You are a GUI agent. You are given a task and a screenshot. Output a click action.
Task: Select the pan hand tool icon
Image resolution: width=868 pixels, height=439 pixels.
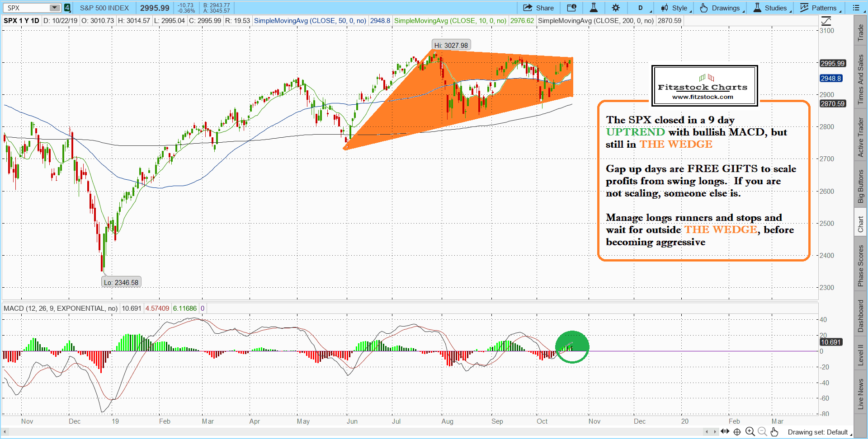pyautogui.click(x=774, y=432)
